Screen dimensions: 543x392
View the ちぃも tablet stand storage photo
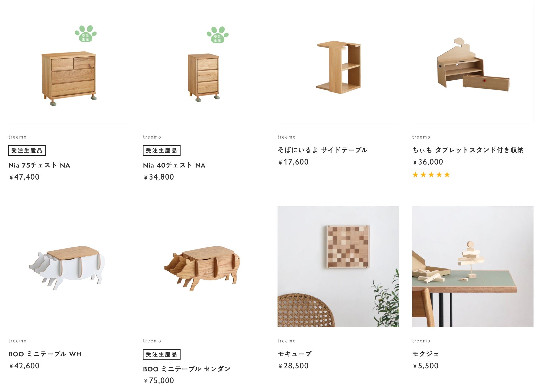tap(473, 63)
